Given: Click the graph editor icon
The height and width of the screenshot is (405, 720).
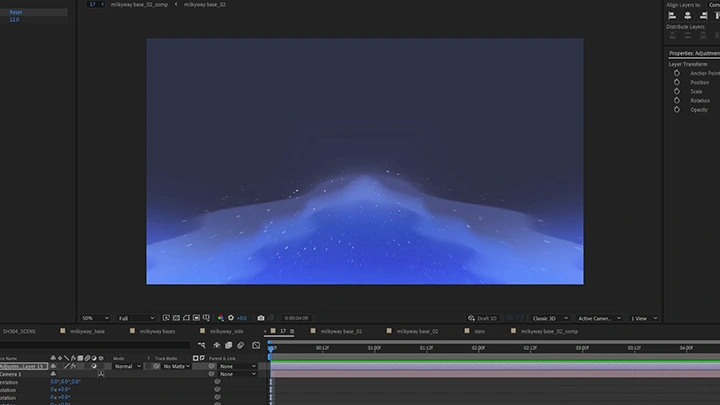Looking at the screenshot, I should point(256,345).
